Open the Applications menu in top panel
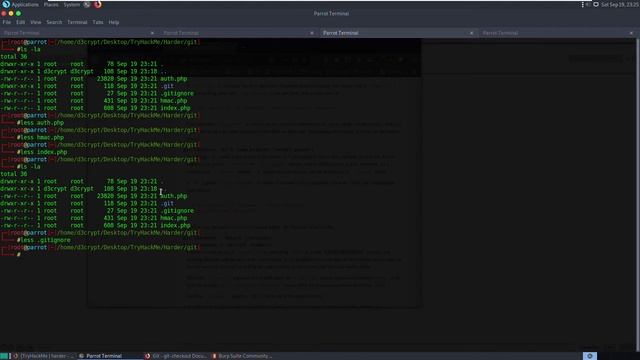Screen dimensions: 640x360 [x=25, y=4]
